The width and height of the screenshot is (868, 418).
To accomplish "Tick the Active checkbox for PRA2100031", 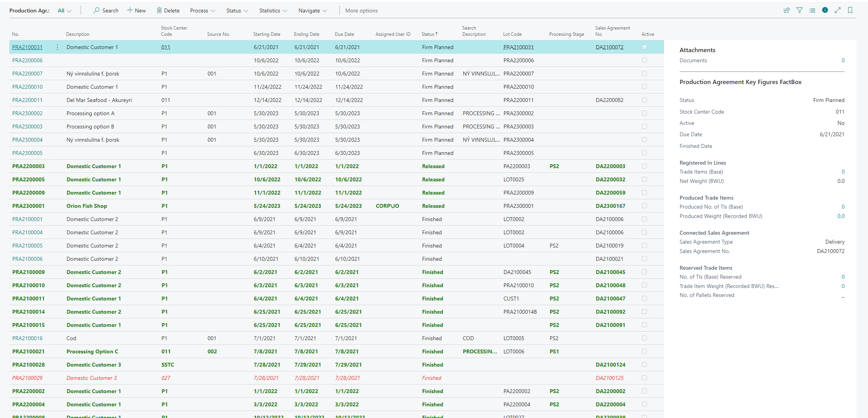I will [x=644, y=47].
